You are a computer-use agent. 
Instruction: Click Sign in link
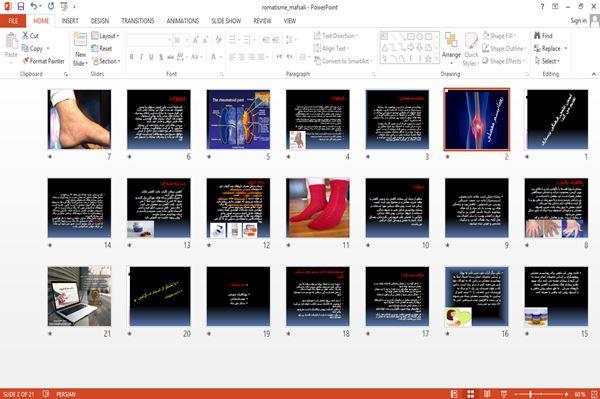(578, 21)
